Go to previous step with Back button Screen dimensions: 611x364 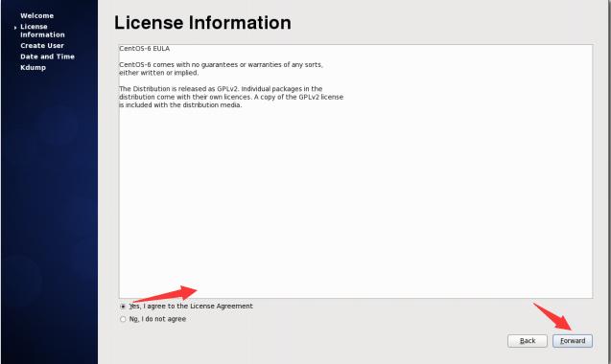coord(528,341)
